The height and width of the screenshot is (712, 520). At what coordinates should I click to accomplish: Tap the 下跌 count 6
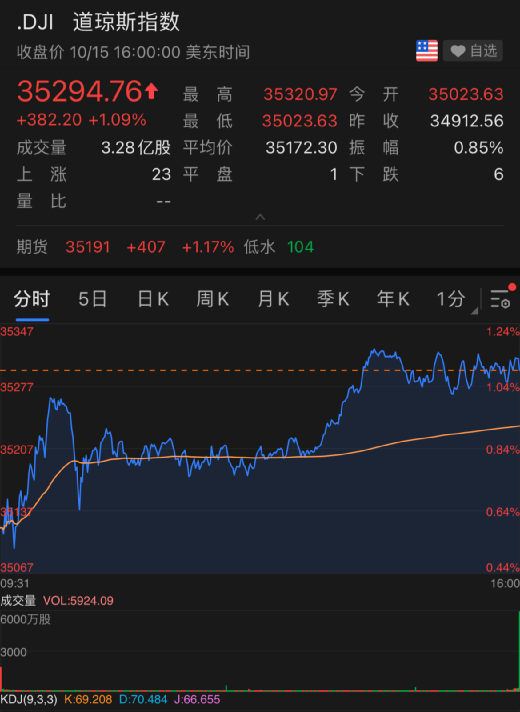pos(498,174)
